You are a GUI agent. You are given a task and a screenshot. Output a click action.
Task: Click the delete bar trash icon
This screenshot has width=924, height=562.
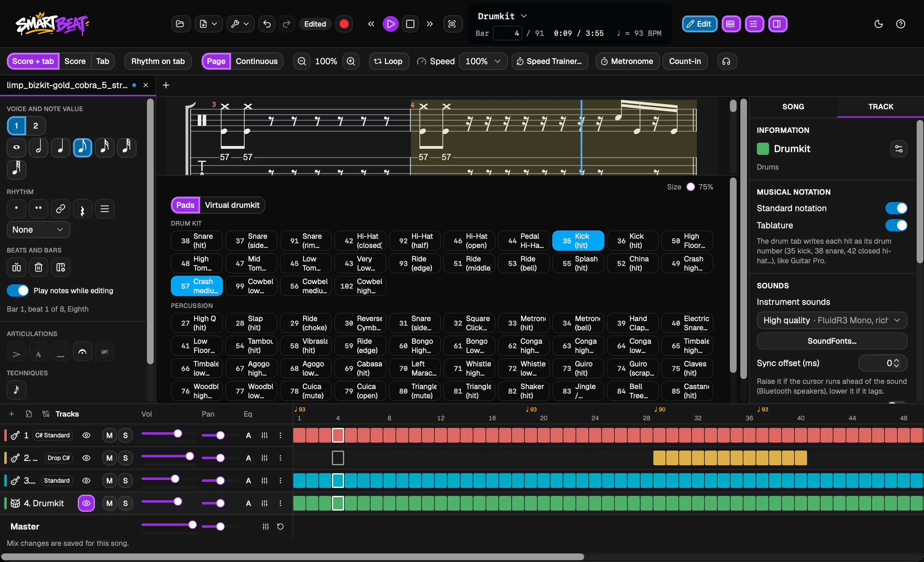point(38,267)
